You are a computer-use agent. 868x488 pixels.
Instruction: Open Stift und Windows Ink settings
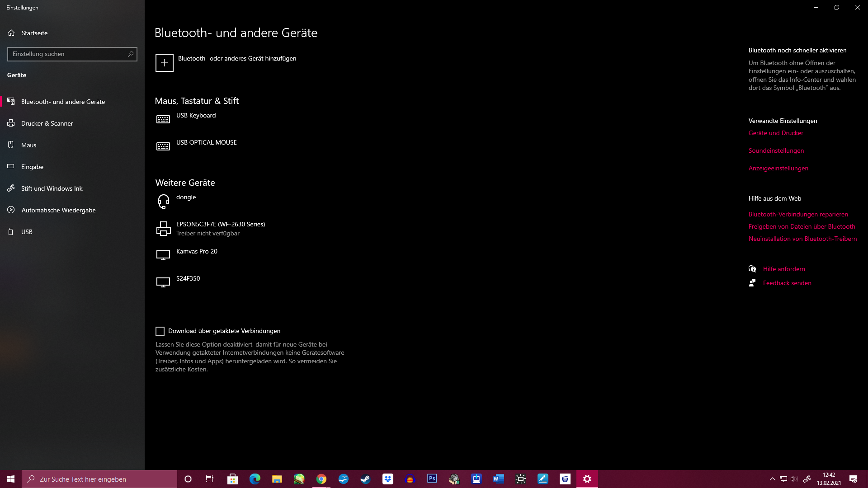(x=51, y=188)
